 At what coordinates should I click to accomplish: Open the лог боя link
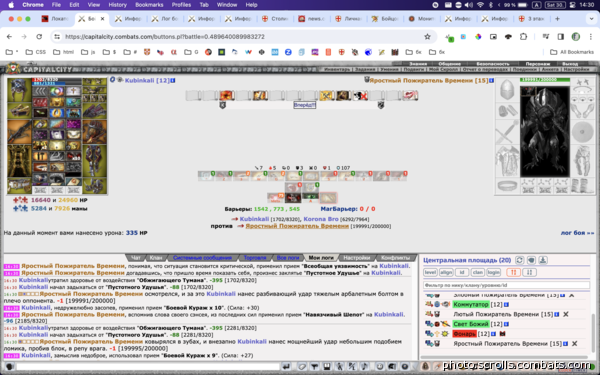point(577,233)
